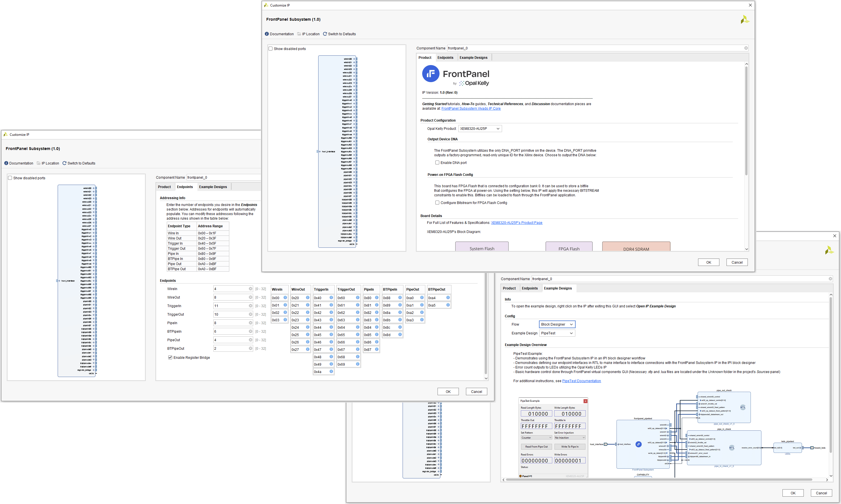
Task: Click info icon beside WireOut address 0x20
Action: (308, 297)
